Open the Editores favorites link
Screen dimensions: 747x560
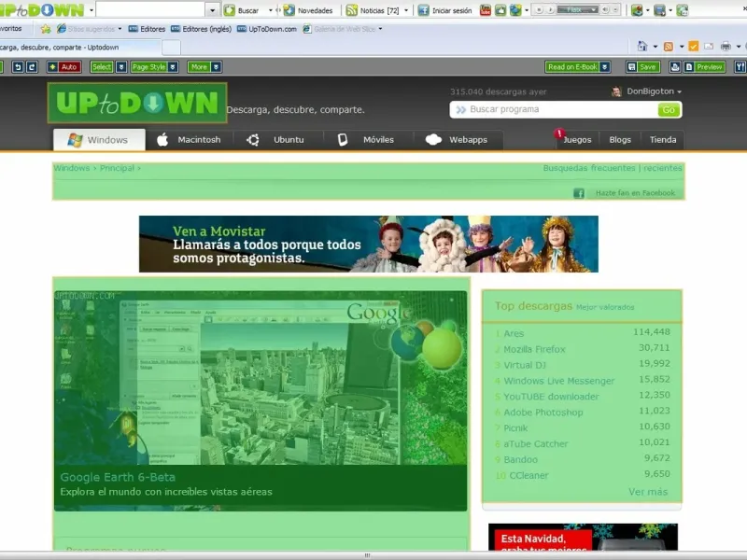point(148,29)
